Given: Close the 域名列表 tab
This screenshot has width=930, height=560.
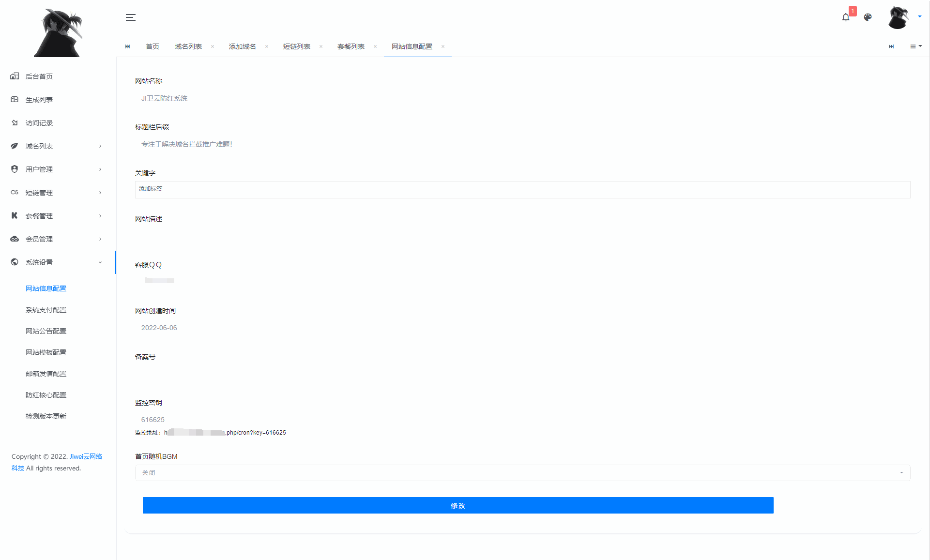Looking at the screenshot, I should [x=213, y=46].
